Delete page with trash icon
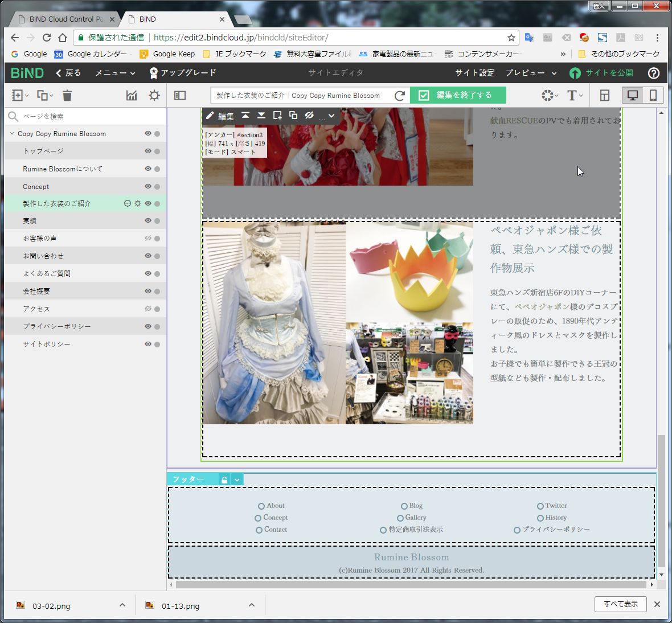Screen dimensions: 672x623 point(67,95)
